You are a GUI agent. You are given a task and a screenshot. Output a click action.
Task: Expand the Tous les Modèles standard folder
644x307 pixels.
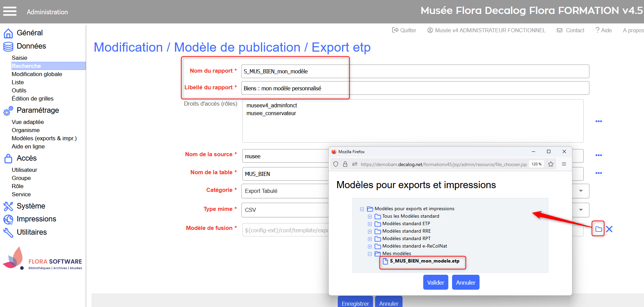click(370, 217)
